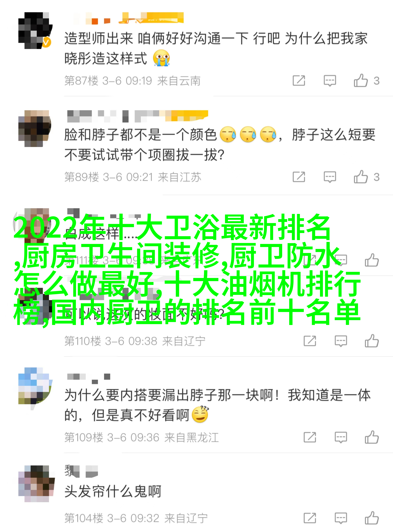Like the floor 104 hair-curtain comment
Image resolution: width=393 pixels, height=532 pixels.
click(372, 518)
